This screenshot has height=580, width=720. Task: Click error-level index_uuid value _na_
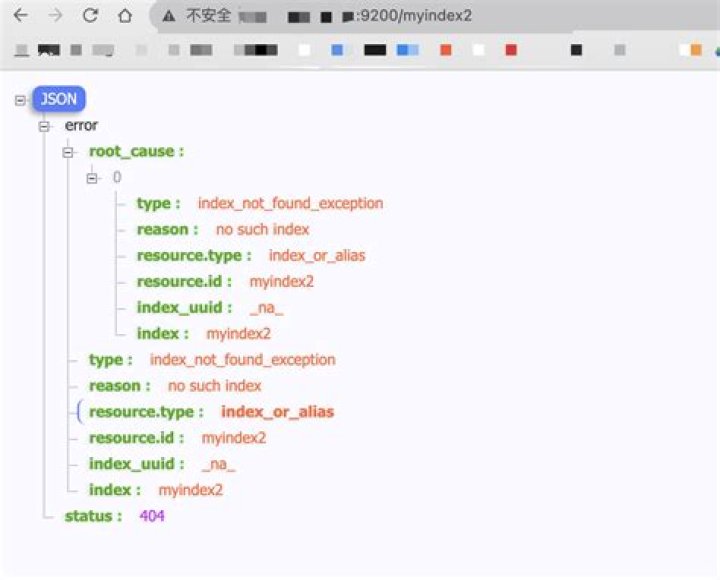(x=219, y=464)
